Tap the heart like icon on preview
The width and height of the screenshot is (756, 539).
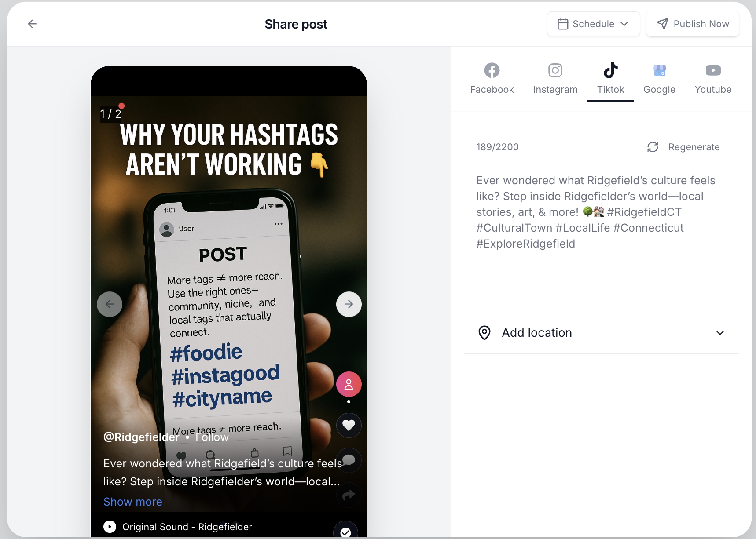pyautogui.click(x=349, y=425)
